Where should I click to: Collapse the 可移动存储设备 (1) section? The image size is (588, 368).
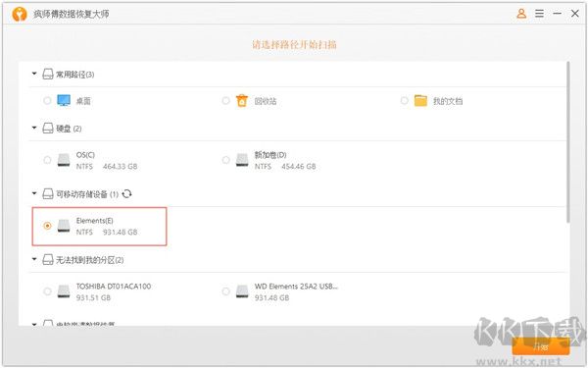[34, 193]
